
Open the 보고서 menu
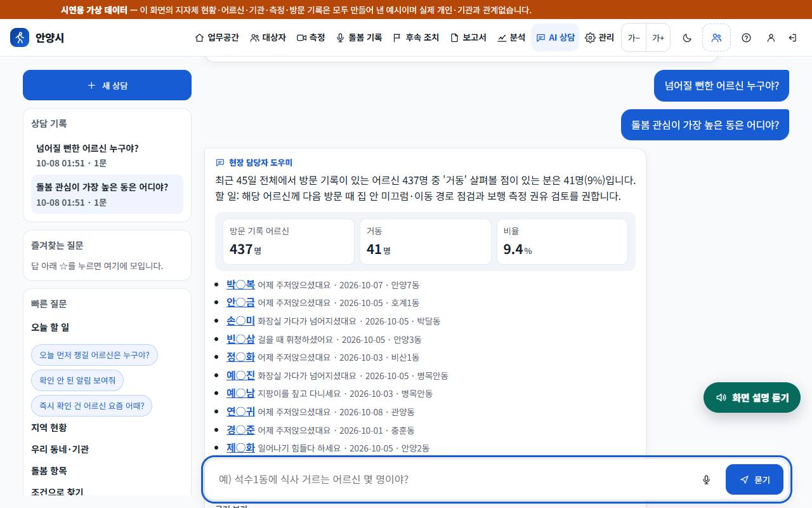(468, 37)
